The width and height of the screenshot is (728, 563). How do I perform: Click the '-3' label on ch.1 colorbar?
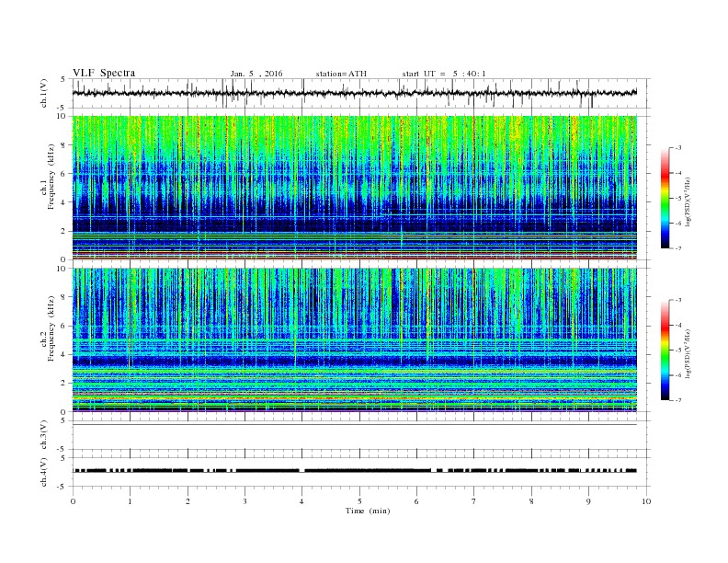click(677, 148)
